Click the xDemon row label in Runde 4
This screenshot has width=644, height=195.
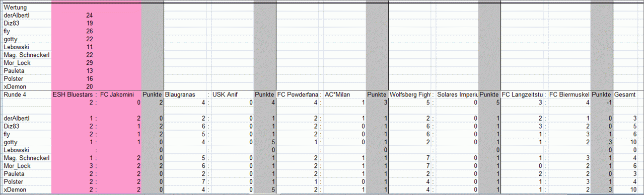(26, 189)
